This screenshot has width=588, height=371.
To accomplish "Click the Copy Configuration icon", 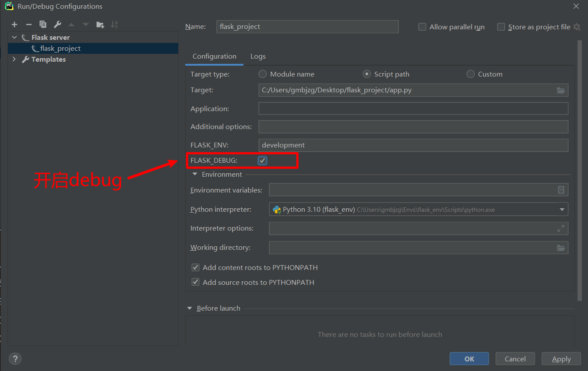I will pyautogui.click(x=43, y=24).
